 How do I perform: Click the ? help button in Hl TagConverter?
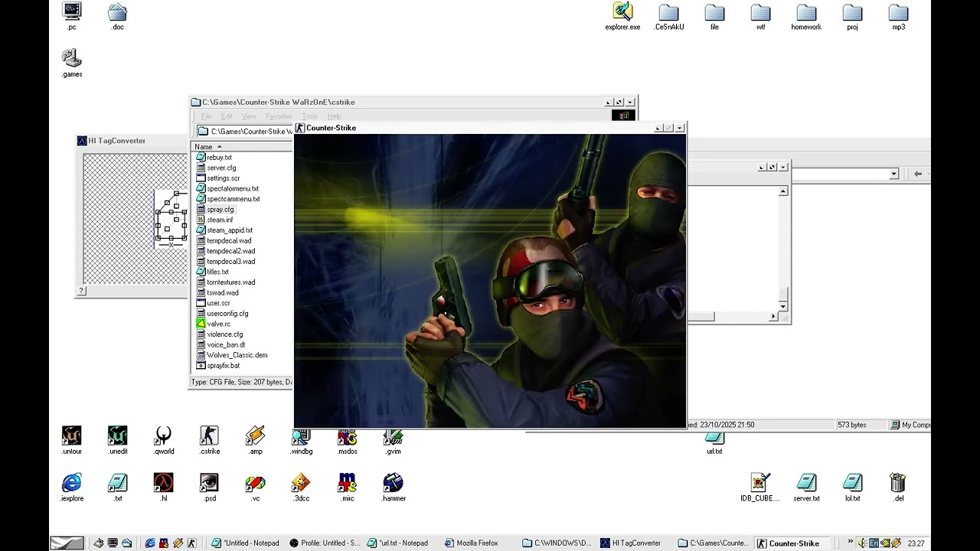point(81,291)
